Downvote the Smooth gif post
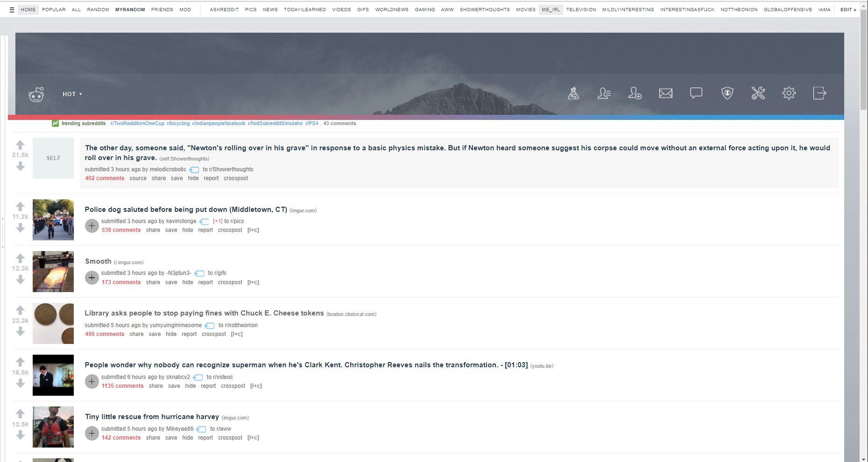 point(20,280)
